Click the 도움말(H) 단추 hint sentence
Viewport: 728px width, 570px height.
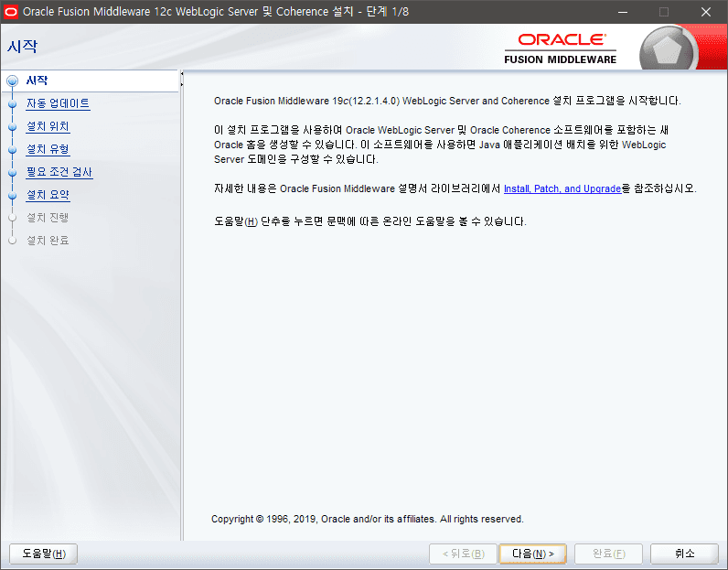coord(370,221)
